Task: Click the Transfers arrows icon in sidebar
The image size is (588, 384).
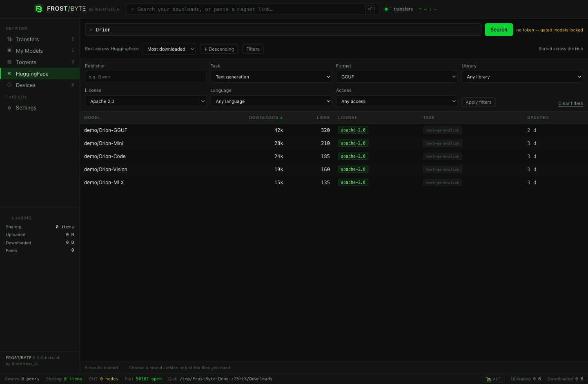Action: pyautogui.click(x=9, y=39)
